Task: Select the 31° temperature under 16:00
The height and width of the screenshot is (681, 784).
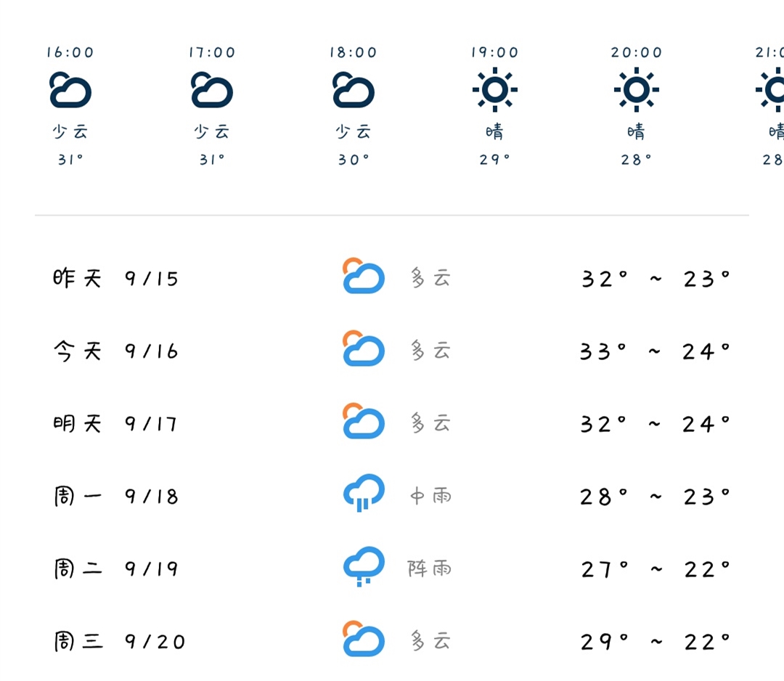Action: pyautogui.click(x=69, y=159)
